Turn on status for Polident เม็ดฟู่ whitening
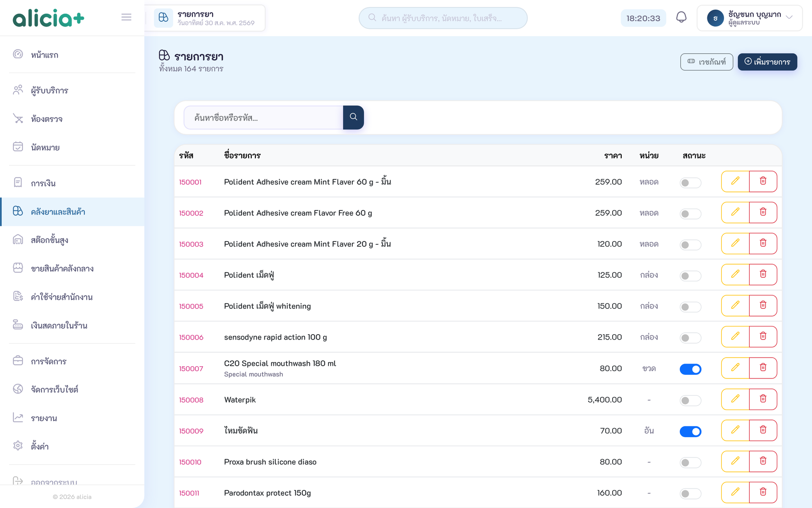This screenshot has width=812, height=508. 690,307
